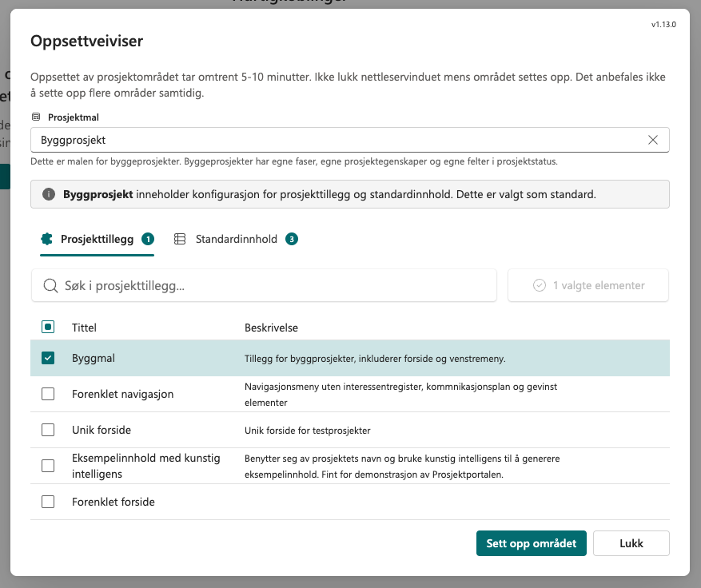This screenshot has width=701, height=588.
Task: Focus the Søk i prosjekttillegg search field
Action: tap(265, 285)
